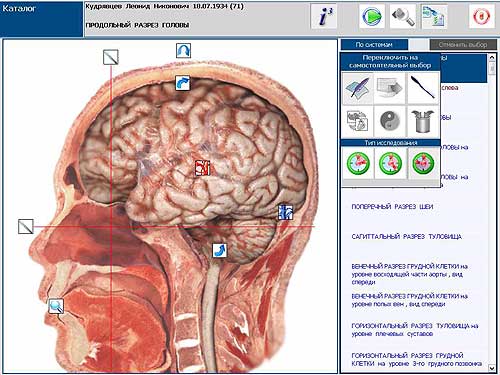Click the trash bin icon

pos(423,121)
